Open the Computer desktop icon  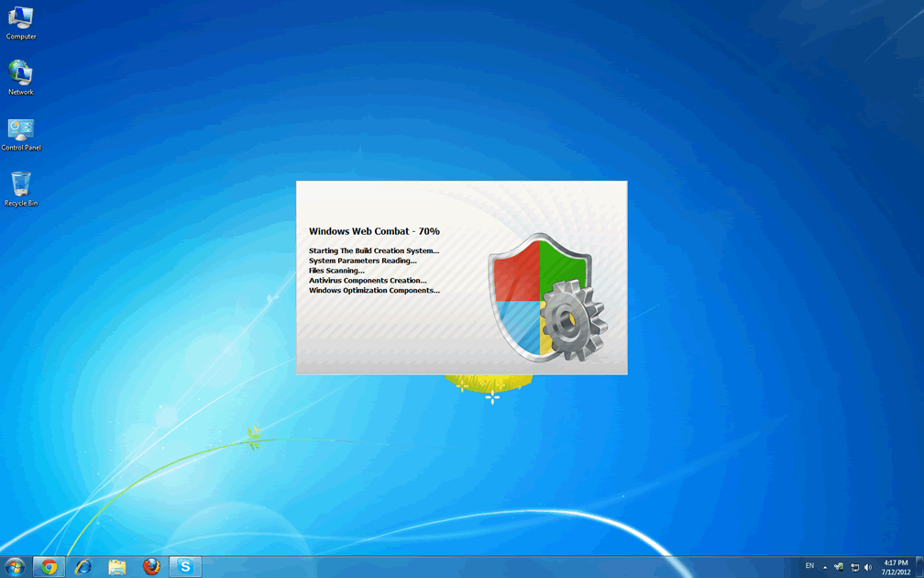coord(20,22)
